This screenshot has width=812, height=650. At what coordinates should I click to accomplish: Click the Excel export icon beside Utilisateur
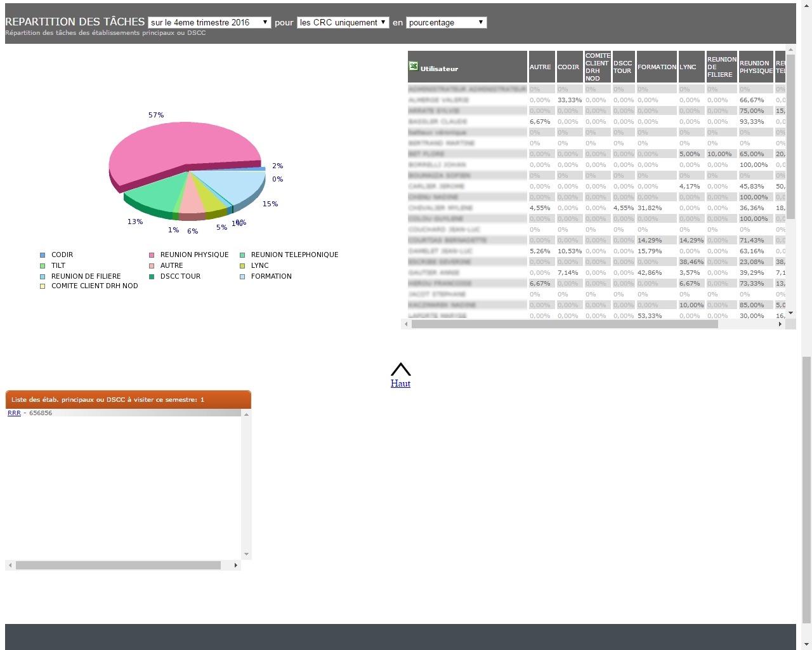[414, 66]
